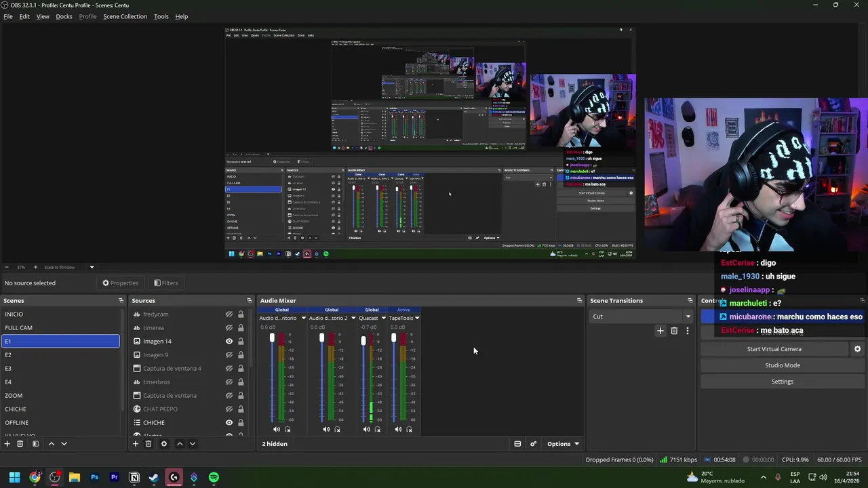Add a new source with plus icon
The height and width of the screenshot is (488, 868).
[135, 444]
